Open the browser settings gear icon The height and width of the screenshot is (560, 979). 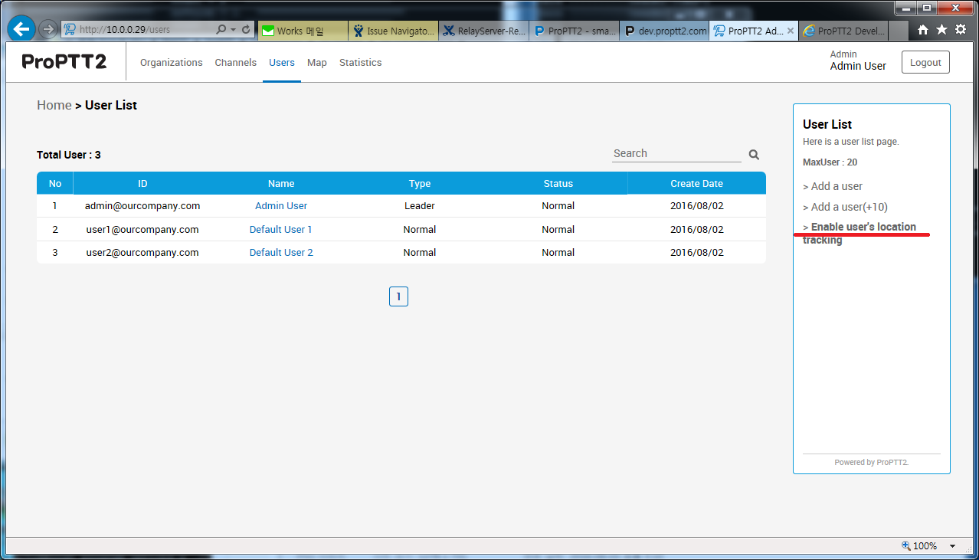[x=960, y=29]
